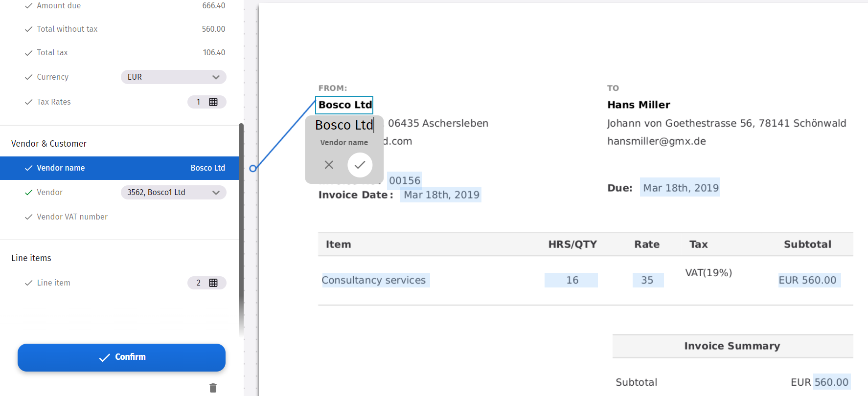Open the Line item table grid icon
Screen dimensions: 868x396
(x=213, y=283)
